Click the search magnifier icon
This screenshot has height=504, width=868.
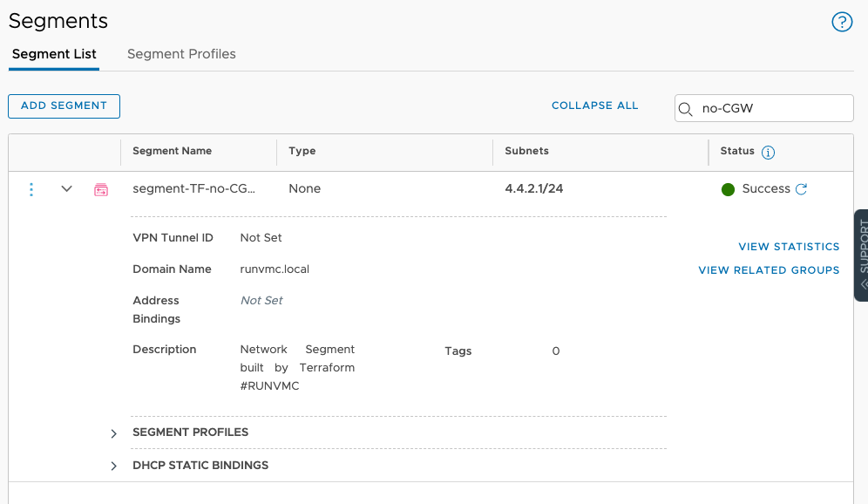click(686, 109)
